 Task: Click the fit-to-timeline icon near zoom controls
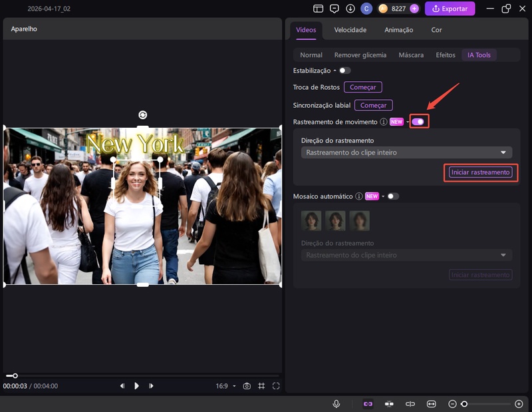pyautogui.click(x=432, y=402)
